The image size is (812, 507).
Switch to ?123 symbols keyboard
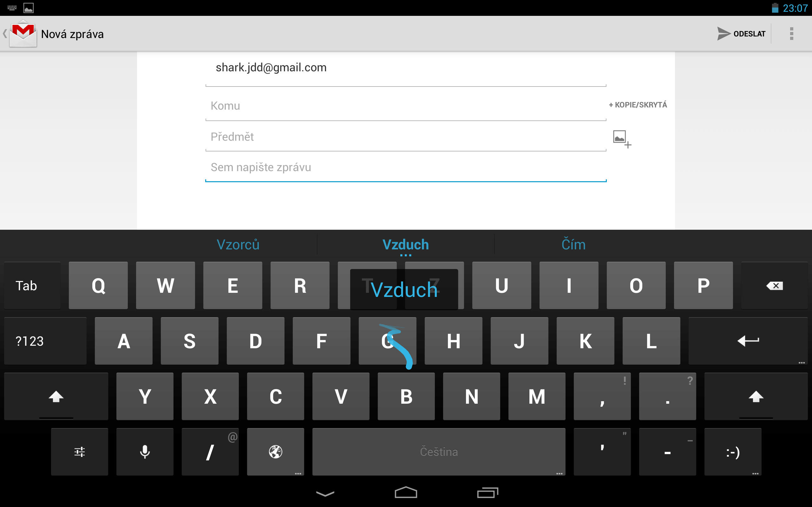[45, 341]
